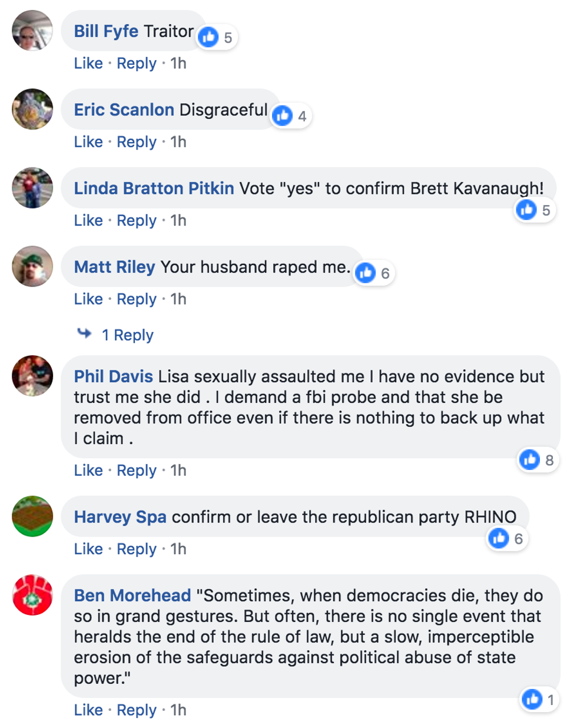Open the reaction icon on Ben Morehead's comment
Viewport: 577px width, 728px height.
[532, 699]
